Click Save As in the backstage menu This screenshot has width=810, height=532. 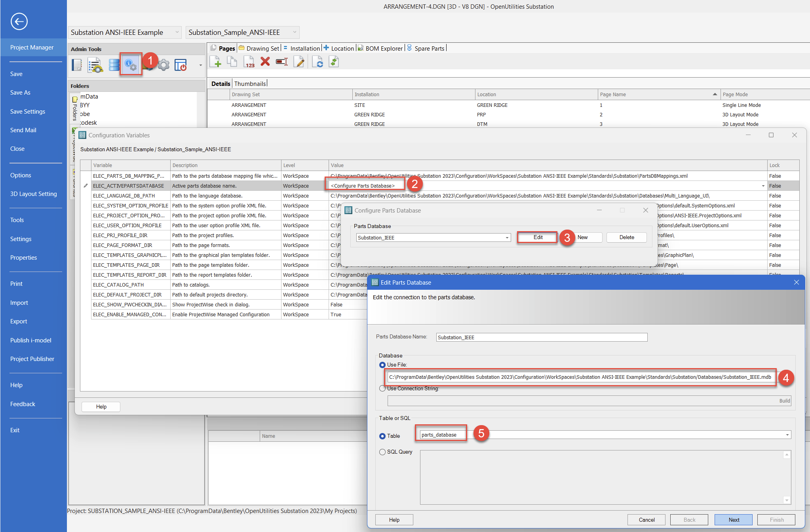(20, 93)
